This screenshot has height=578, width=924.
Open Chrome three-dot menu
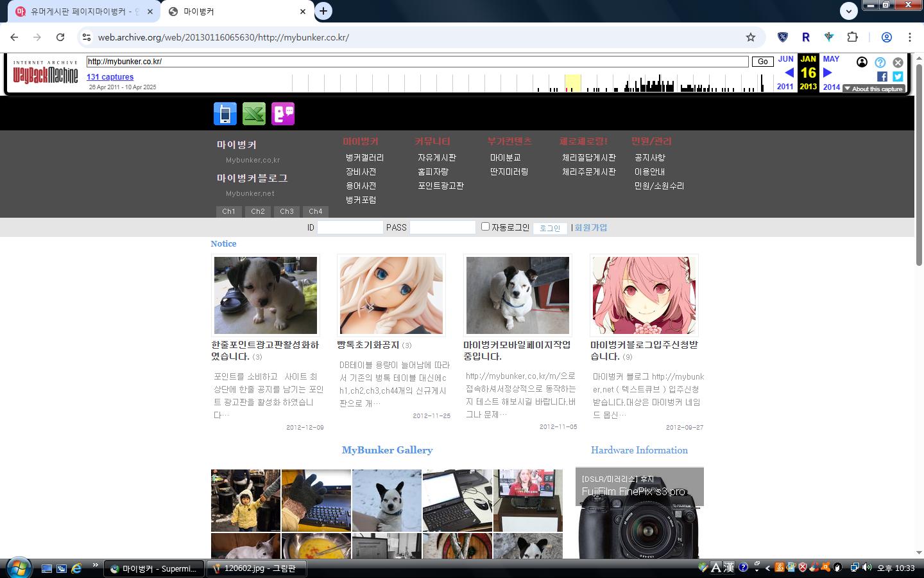click(x=910, y=37)
